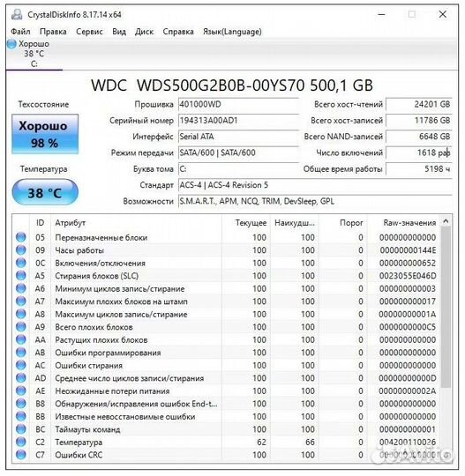This screenshot has height=476, width=465.
Task: Open the Файл menu
Action: point(20,32)
